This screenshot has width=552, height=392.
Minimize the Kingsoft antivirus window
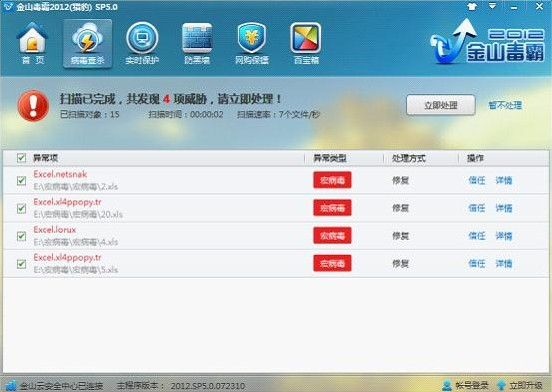(x=514, y=7)
